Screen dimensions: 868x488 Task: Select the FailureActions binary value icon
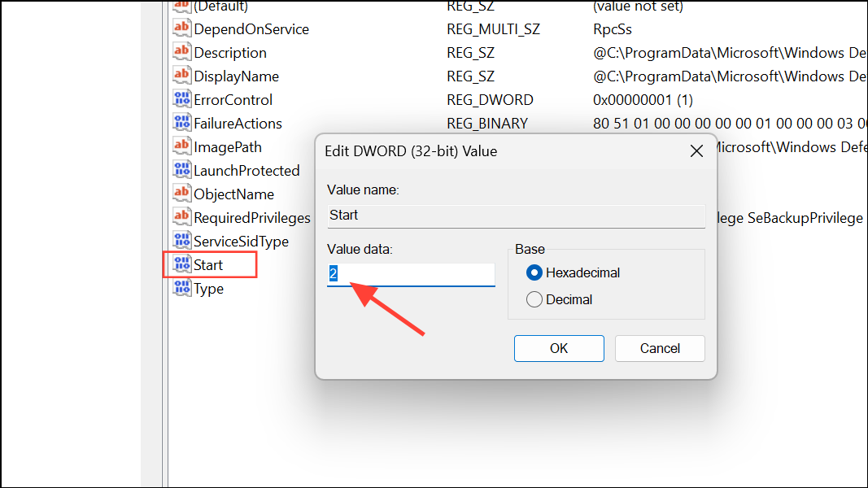pyautogui.click(x=181, y=123)
